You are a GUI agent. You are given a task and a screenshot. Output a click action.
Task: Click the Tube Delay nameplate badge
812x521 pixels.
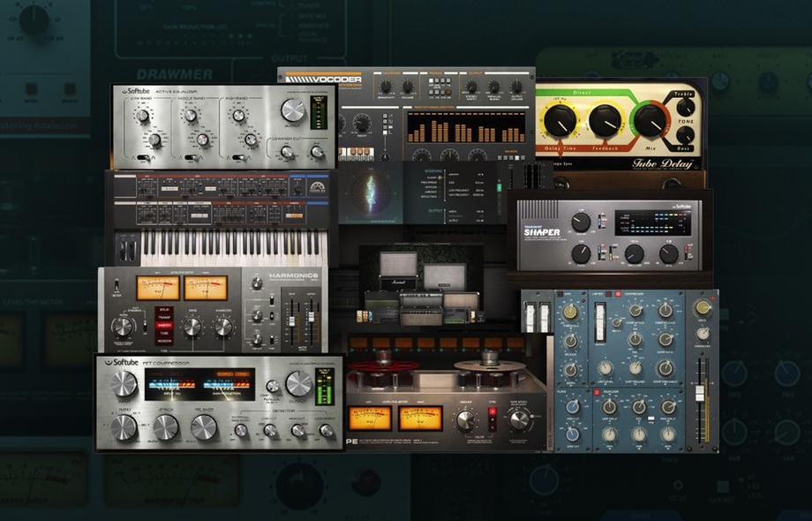663,164
